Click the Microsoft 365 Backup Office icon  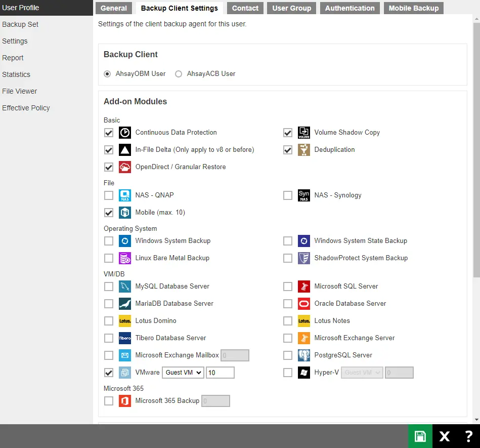pos(125,401)
